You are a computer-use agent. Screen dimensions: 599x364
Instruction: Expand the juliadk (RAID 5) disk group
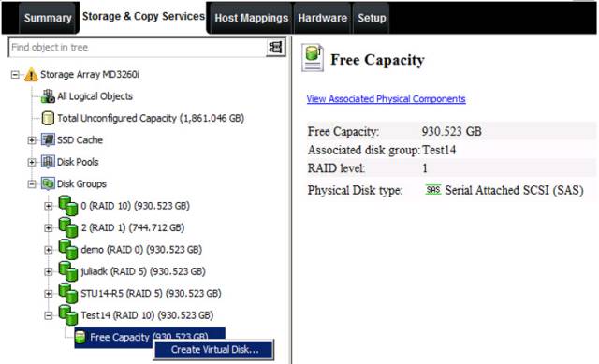48,272
